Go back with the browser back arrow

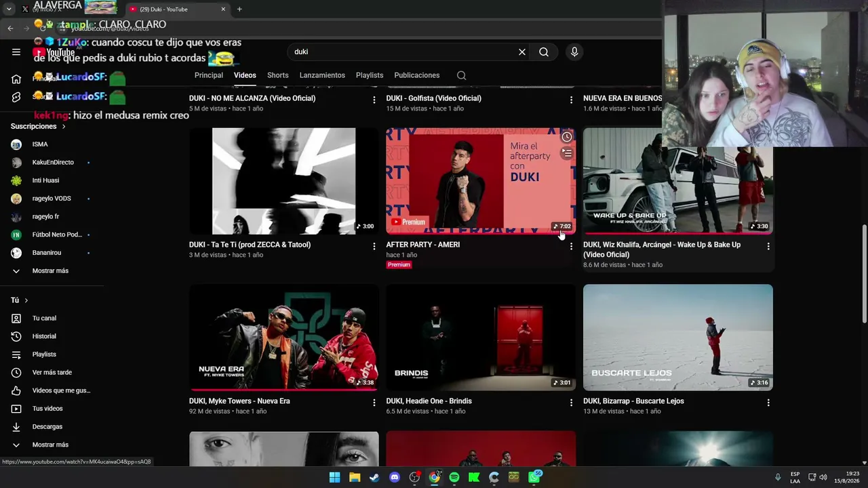tap(10, 28)
